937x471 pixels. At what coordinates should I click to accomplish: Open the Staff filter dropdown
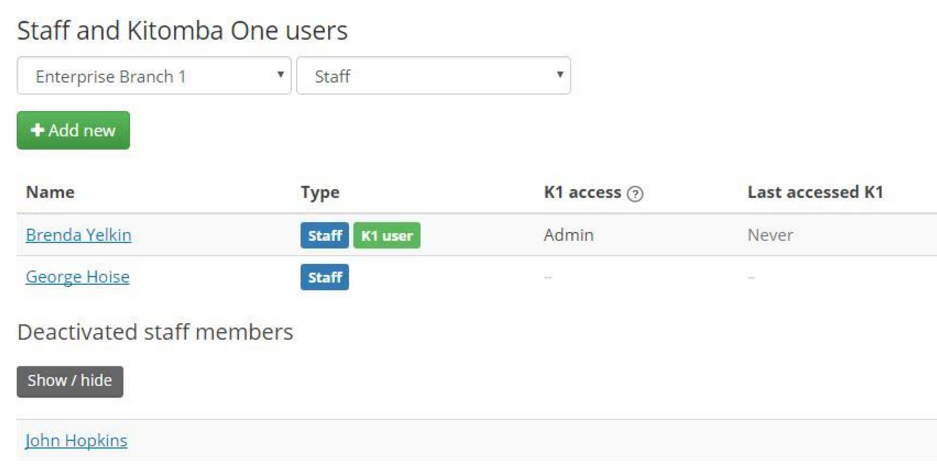[433, 75]
